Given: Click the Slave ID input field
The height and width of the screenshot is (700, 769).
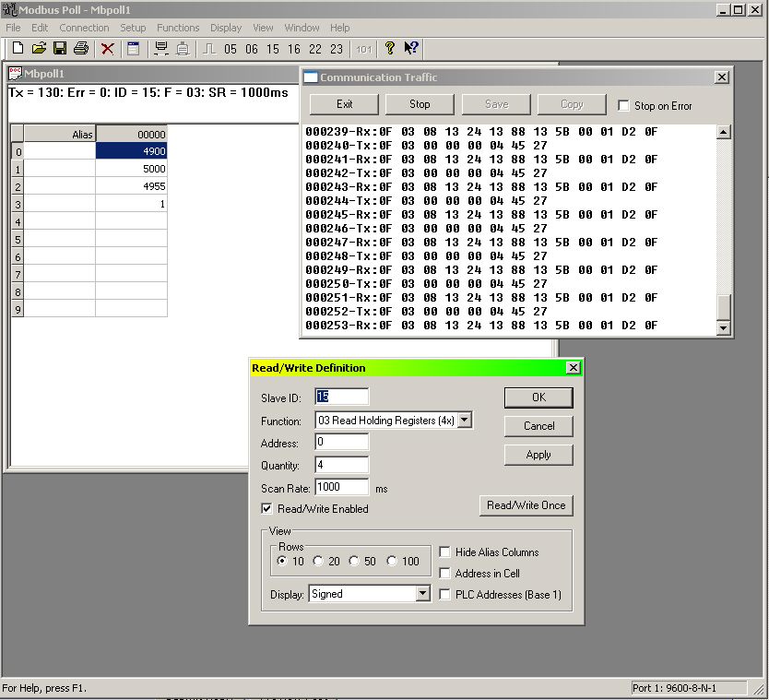Looking at the screenshot, I should pyautogui.click(x=342, y=397).
